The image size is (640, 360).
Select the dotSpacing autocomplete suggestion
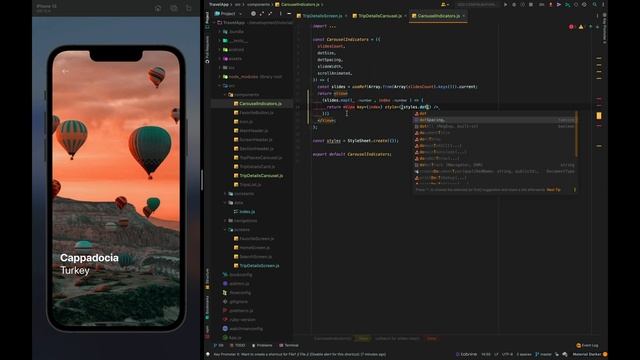pyautogui.click(x=495, y=120)
